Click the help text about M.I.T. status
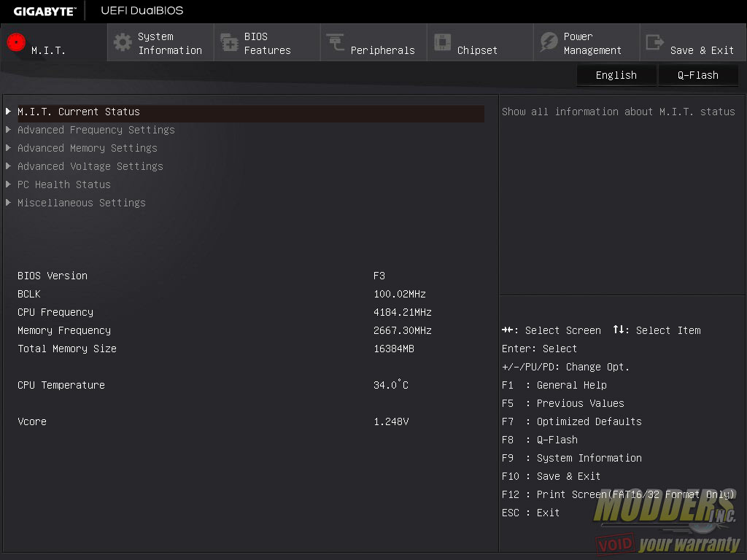747x560 pixels. (x=619, y=112)
